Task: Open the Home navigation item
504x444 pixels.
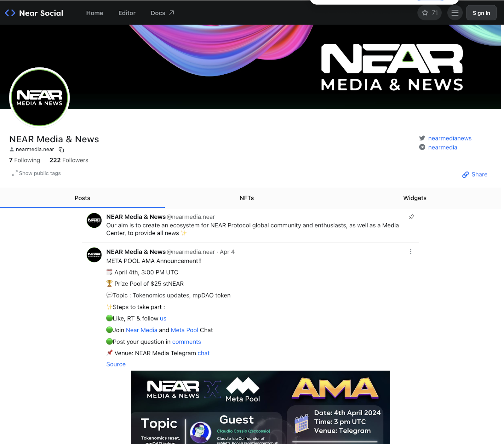Action: [94, 13]
